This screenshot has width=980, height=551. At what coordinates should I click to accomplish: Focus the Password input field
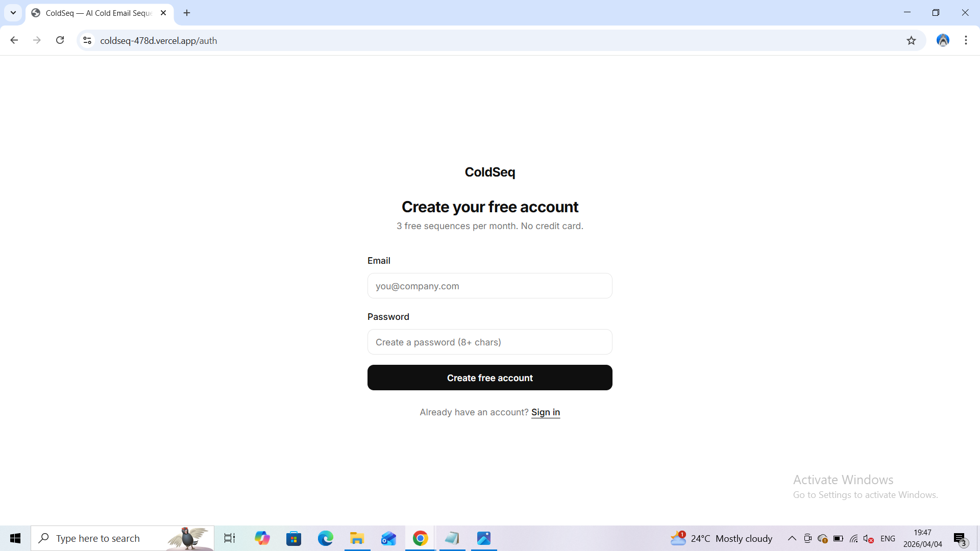point(489,342)
